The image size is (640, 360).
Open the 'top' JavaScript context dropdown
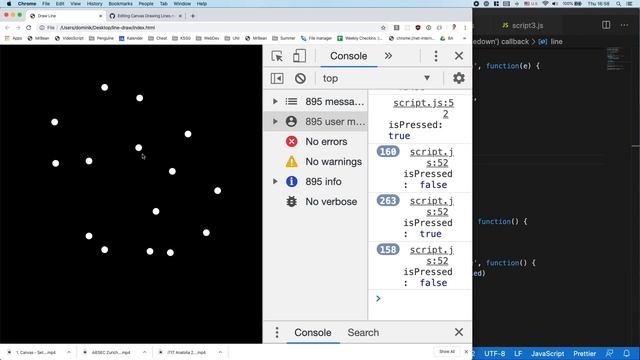(376, 78)
